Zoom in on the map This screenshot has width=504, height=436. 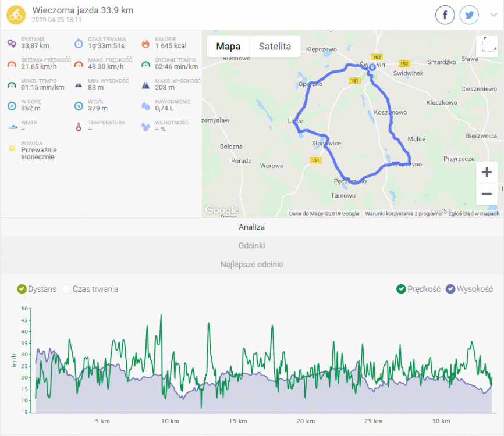pyautogui.click(x=487, y=172)
